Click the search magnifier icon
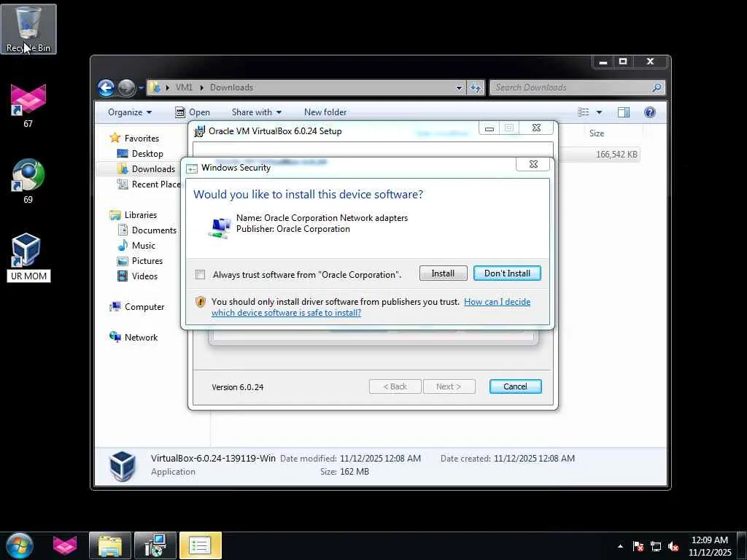Screen dimensions: 747x560 [x=657, y=87]
